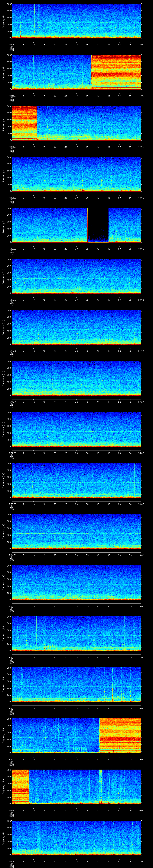
Task: Click the time label 17:20:00
Action: point(12,351)
